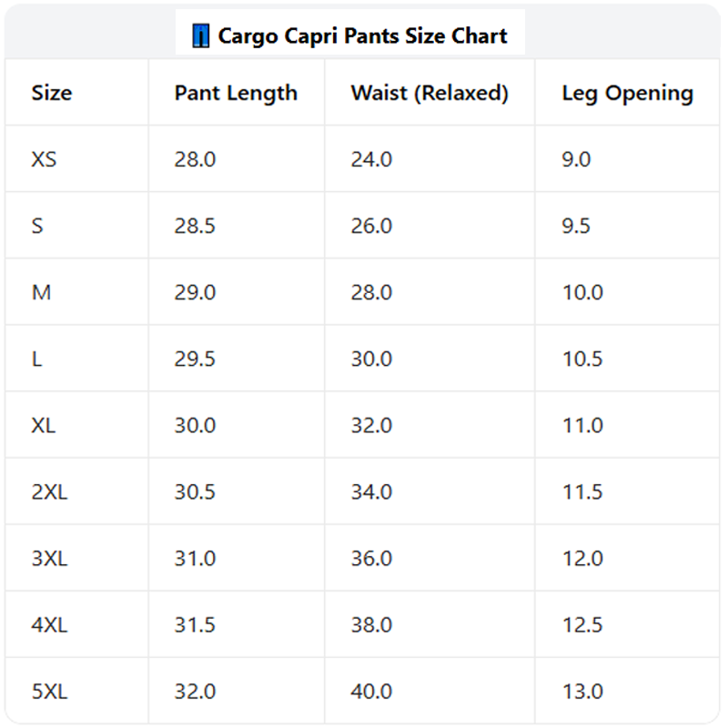
Task: Select the Cargo Capri Pants Size Chart title
Action: click(362, 35)
